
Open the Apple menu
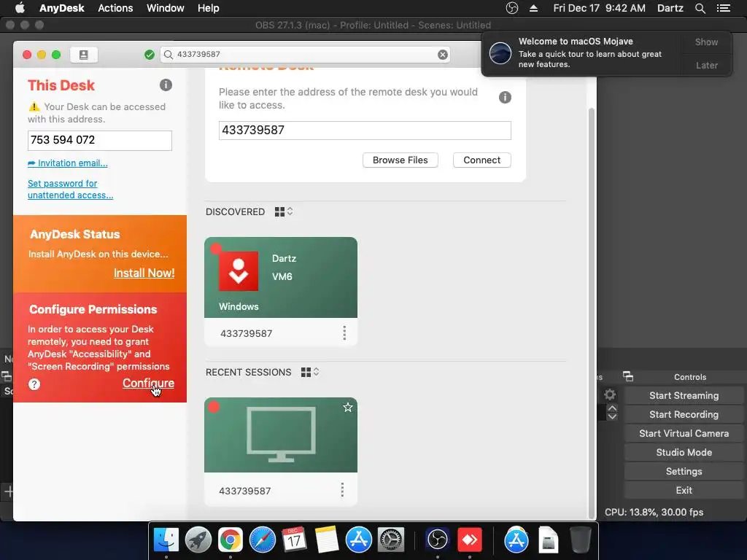click(20, 8)
